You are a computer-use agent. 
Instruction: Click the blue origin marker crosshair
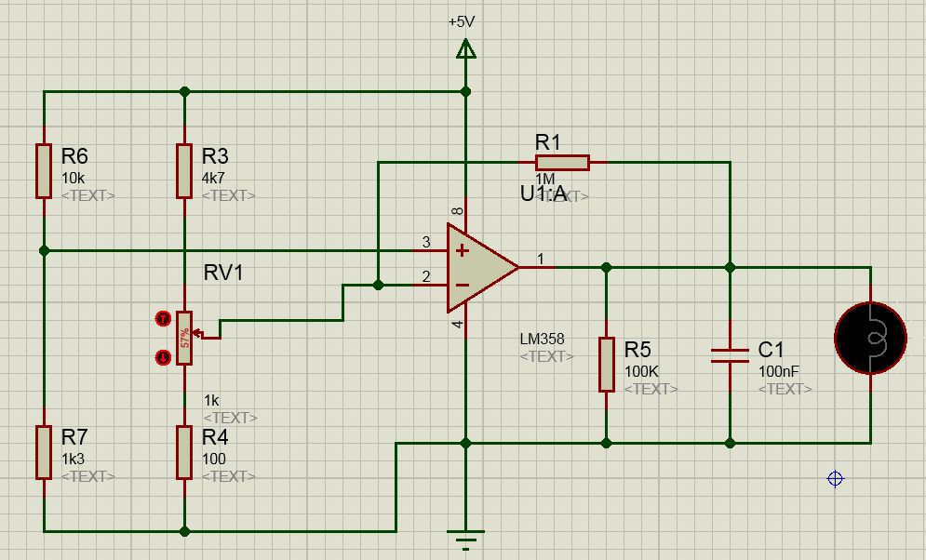pos(835,478)
